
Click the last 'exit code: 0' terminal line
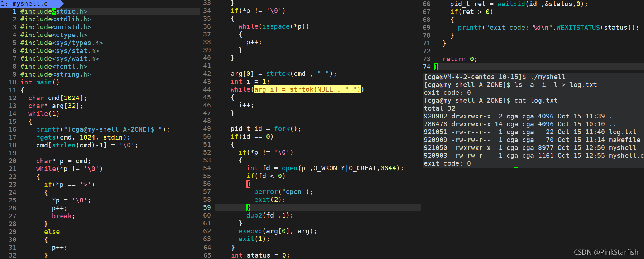pos(447,163)
